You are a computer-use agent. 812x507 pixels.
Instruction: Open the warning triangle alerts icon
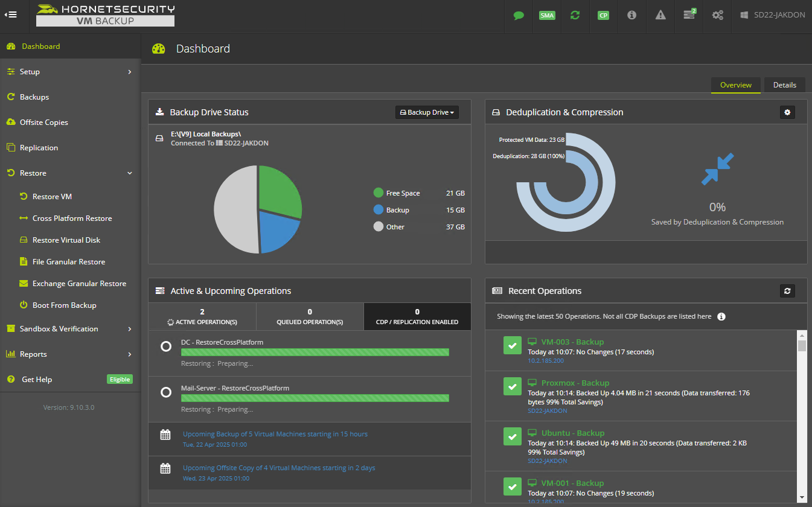point(660,15)
